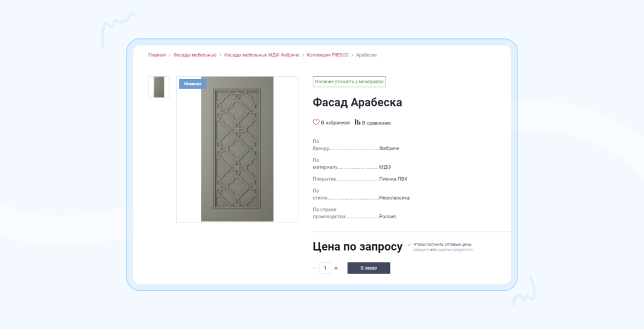This screenshot has height=329, width=644.
Task: Click the Неоклассика style value
Action: coord(394,198)
